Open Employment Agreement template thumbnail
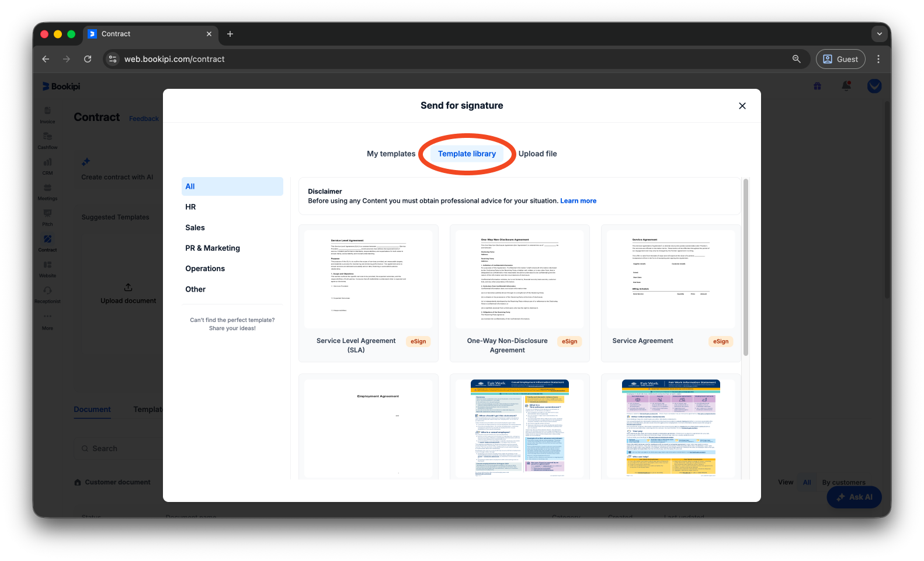924x561 pixels. (x=369, y=428)
